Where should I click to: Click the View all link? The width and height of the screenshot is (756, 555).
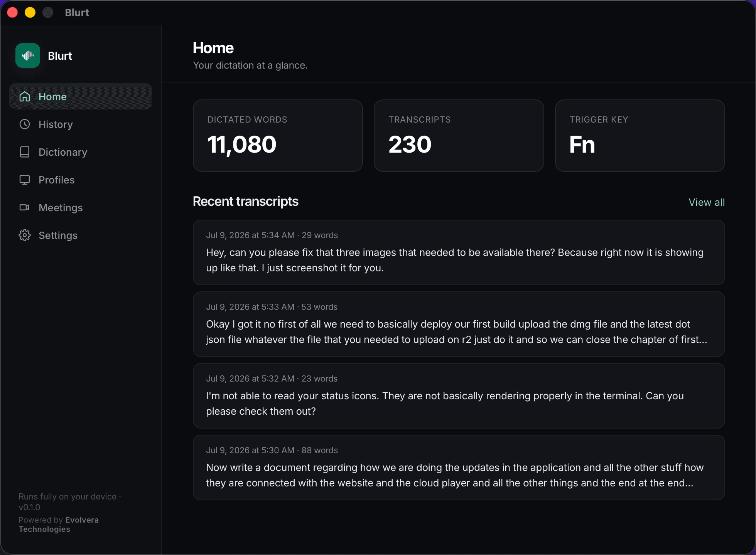pos(707,202)
